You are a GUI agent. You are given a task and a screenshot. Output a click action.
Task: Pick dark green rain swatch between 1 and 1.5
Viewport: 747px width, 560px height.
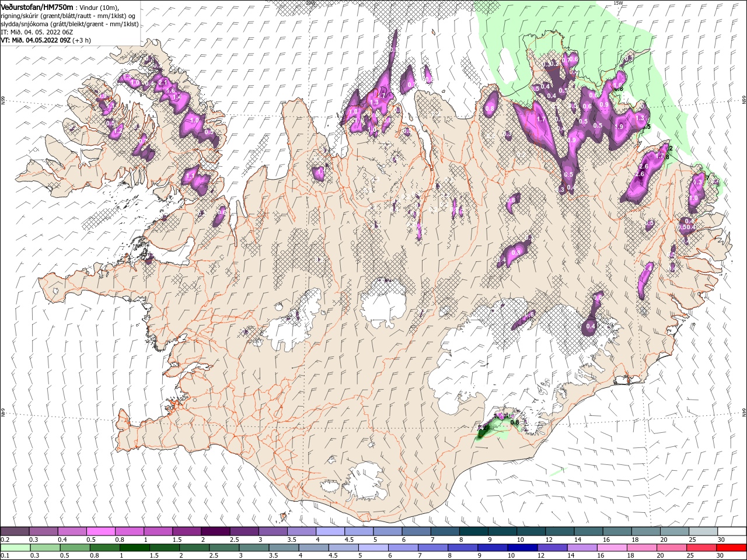pos(135,548)
